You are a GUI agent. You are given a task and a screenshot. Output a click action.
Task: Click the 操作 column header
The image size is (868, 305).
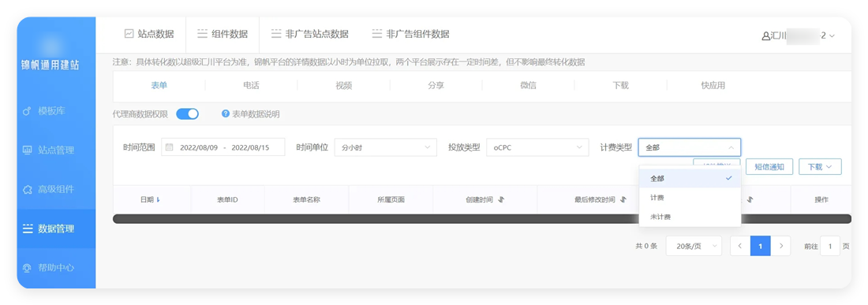[x=821, y=199]
